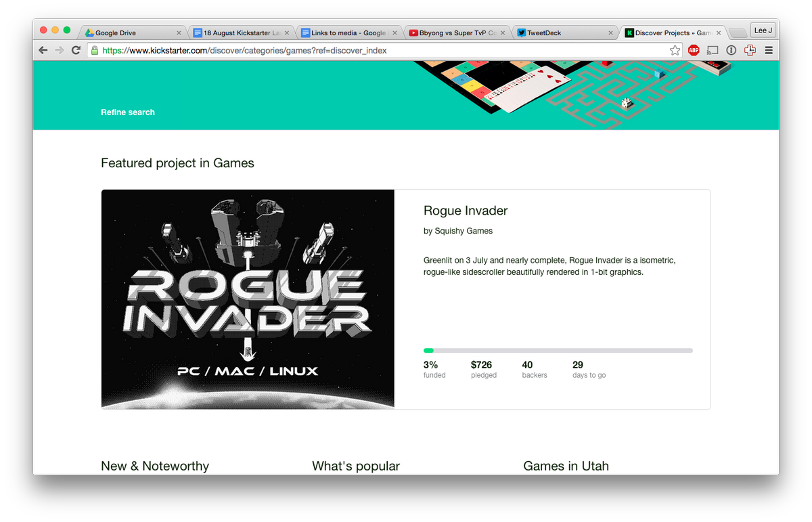Image resolution: width=812 pixels, height=522 pixels.
Task: Open the Refine search link
Action: (128, 112)
